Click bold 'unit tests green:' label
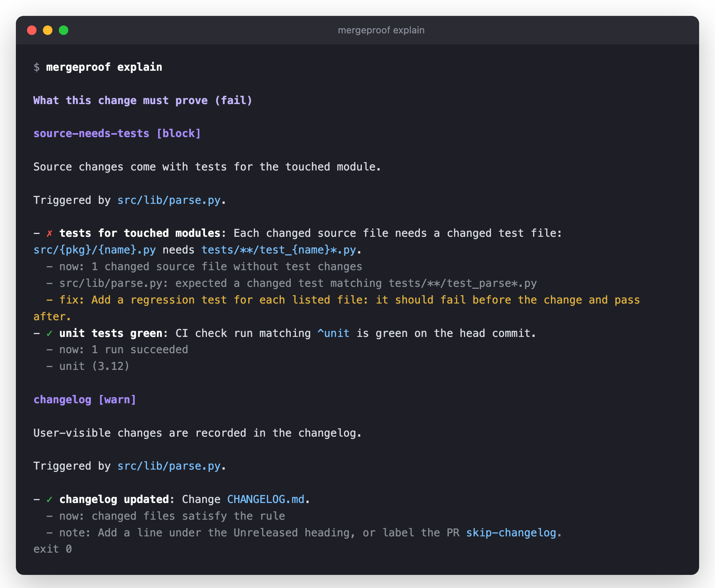 coord(114,333)
